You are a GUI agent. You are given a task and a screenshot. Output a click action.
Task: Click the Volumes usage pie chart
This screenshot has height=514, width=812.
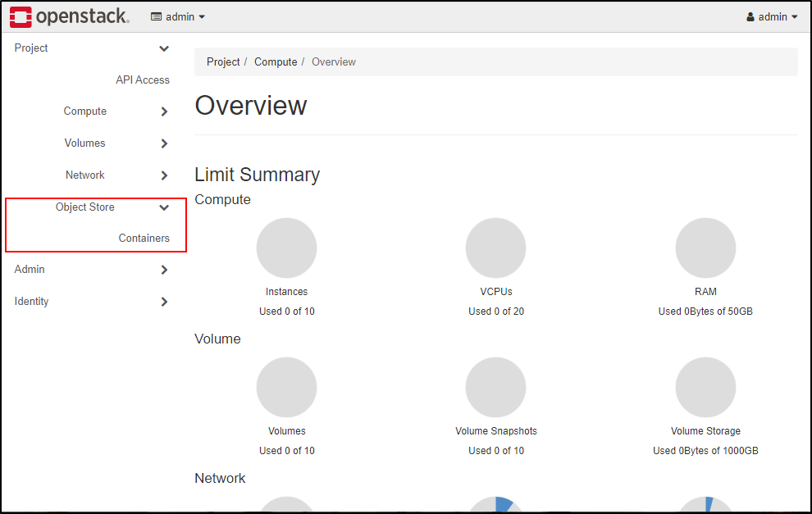286,387
